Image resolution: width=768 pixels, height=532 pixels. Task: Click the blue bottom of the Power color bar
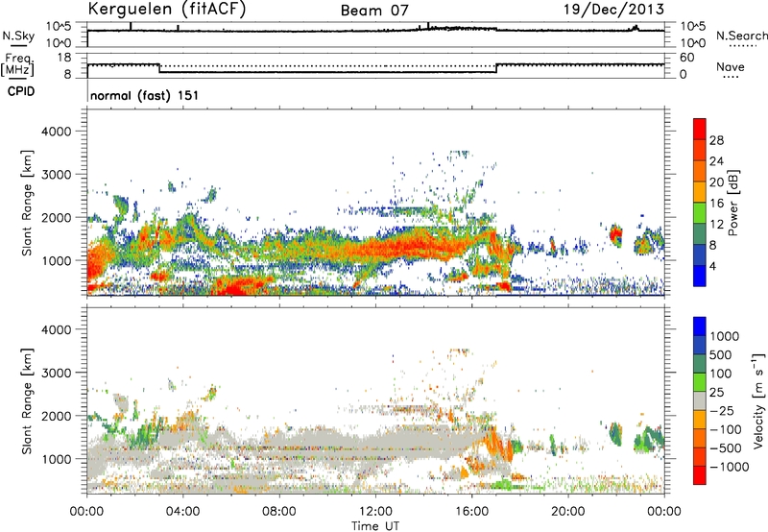point(700,276)
